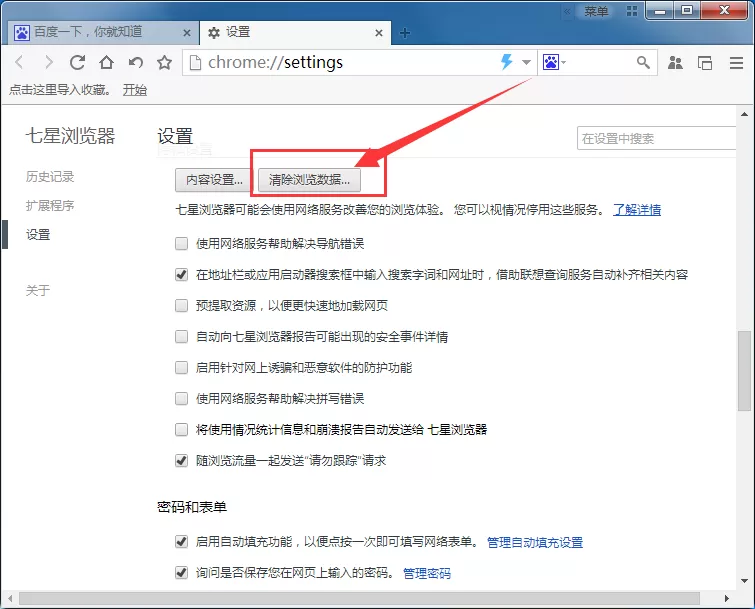Click the horizontal scrollbar left arrow
The image size is (755, 609).
click(10, 598)
